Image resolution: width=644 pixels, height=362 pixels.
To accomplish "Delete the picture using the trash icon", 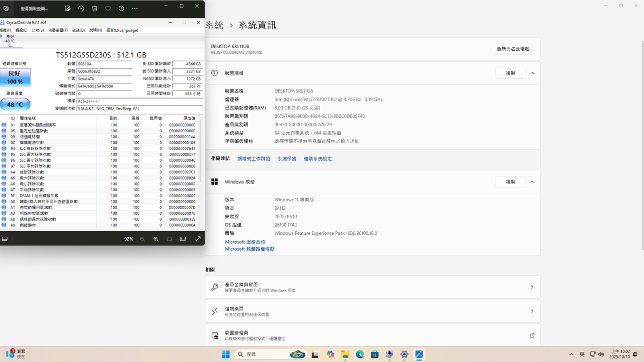I will pyautogui.click(x=95, y=9).
